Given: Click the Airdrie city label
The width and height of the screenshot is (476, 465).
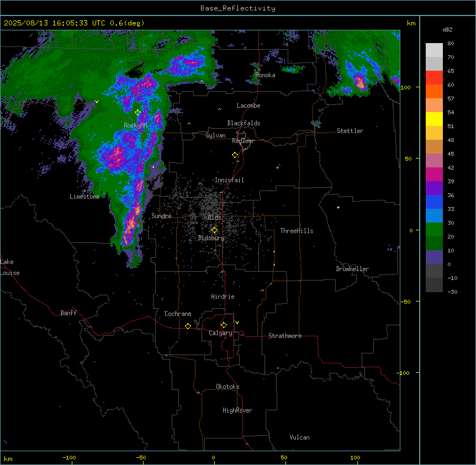Looking at the screenshot, I should (223, 297).
